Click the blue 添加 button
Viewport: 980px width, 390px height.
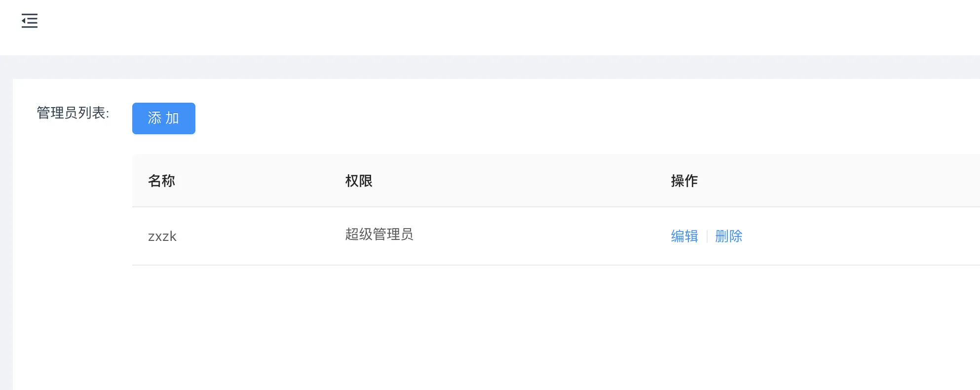click(164, 118)
